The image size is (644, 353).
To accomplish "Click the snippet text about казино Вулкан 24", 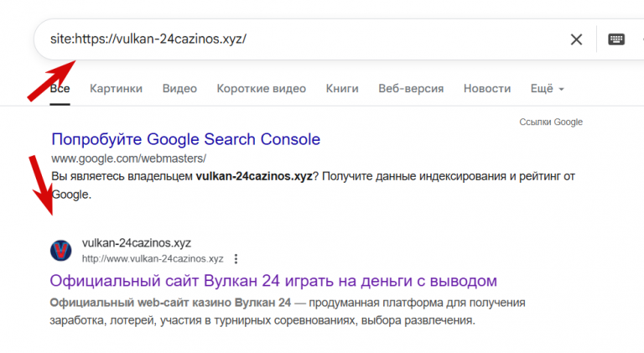I will click(288, 312).
